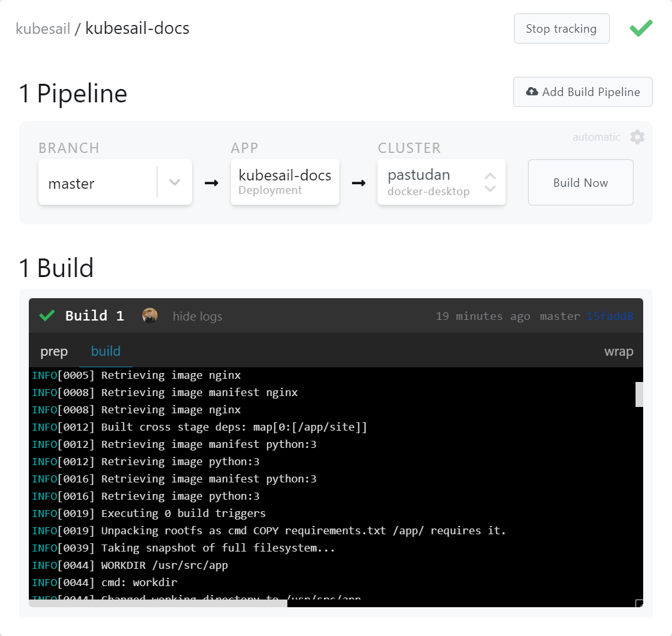Click Add Build Pipeline button
The image size is (672, 636).
tap(583, 91)
